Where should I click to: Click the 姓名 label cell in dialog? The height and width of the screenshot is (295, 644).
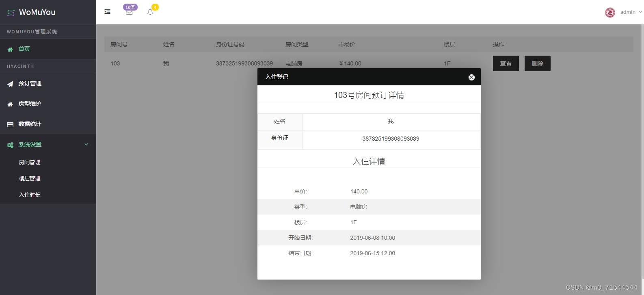(280, 121)
